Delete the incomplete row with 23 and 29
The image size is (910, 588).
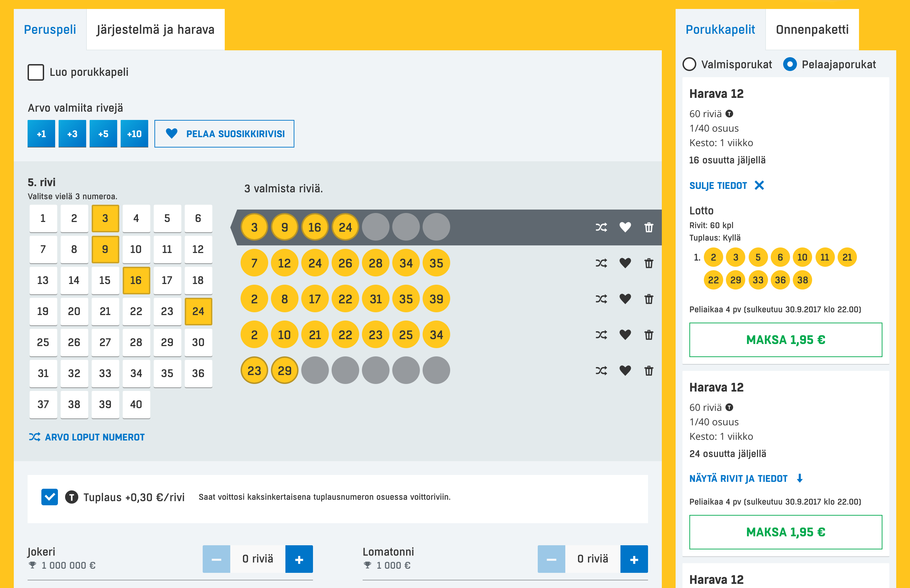(x=648, y=371)
